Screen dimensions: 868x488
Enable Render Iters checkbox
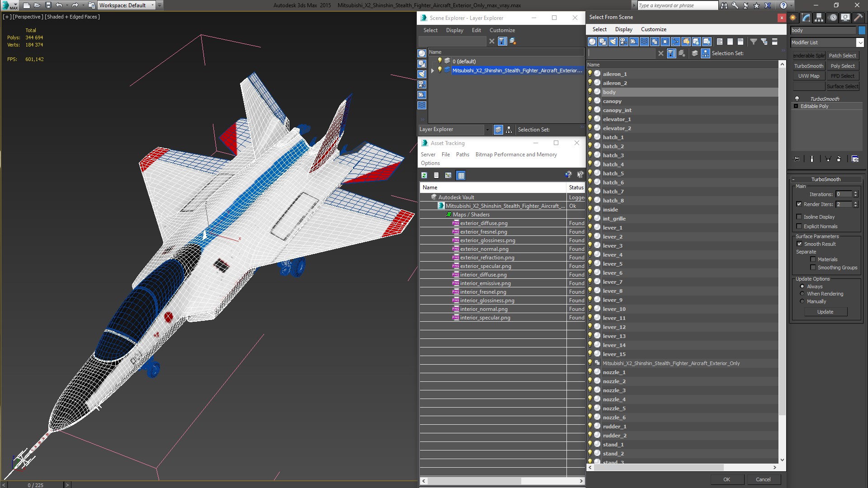pos(799,204)
